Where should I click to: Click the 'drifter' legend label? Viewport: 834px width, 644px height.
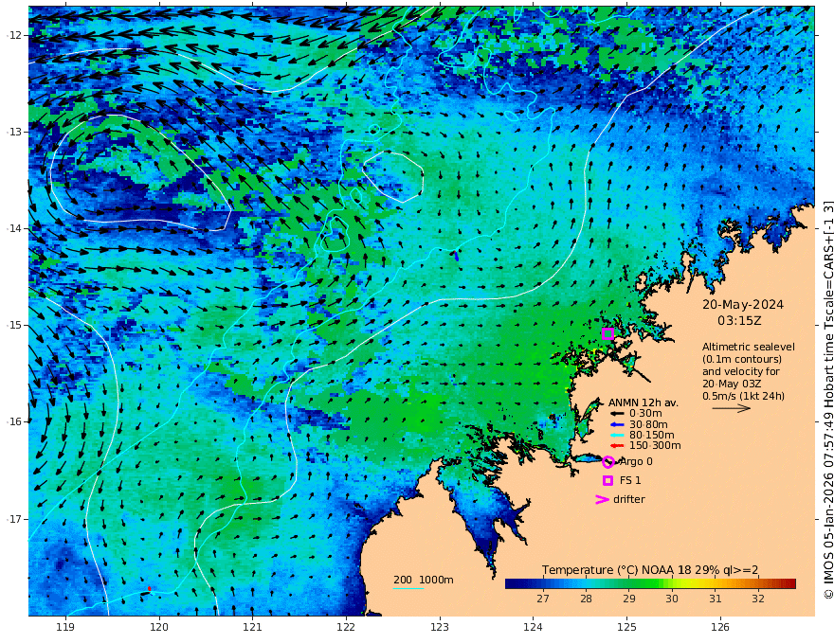click(x=629, y=499)
